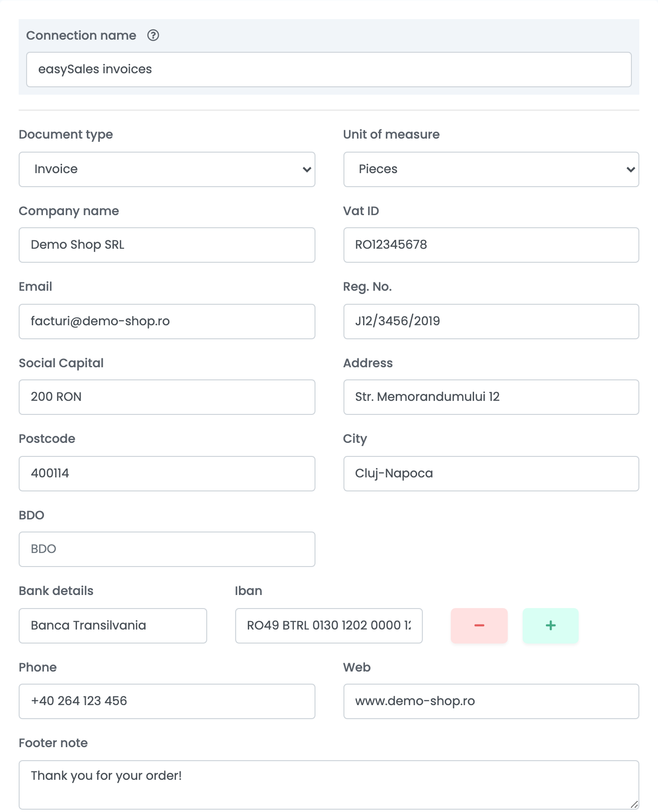
Task: Open the Unit of measure dropdown
Action: click(x=491, y=169)
